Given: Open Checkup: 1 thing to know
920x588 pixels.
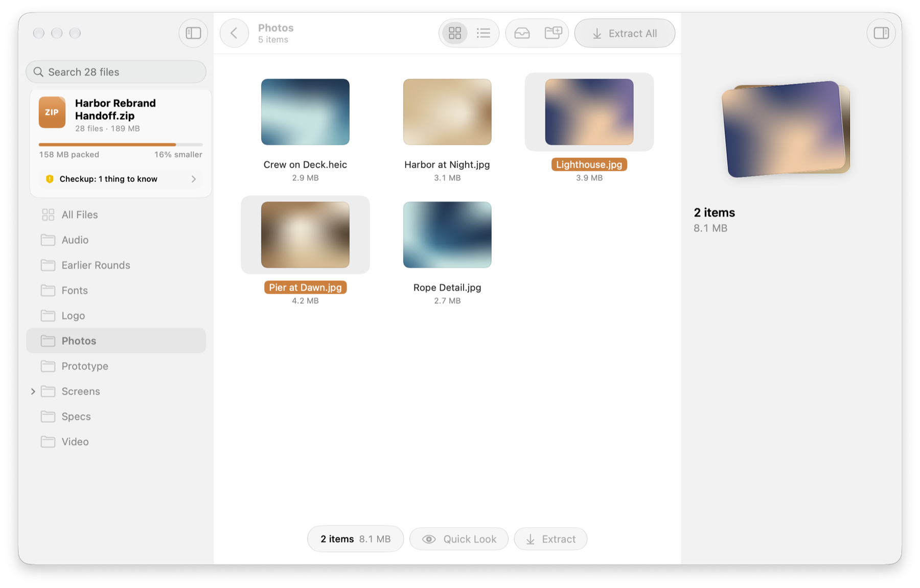Looking at the screenshot, I should pos(121,179).
